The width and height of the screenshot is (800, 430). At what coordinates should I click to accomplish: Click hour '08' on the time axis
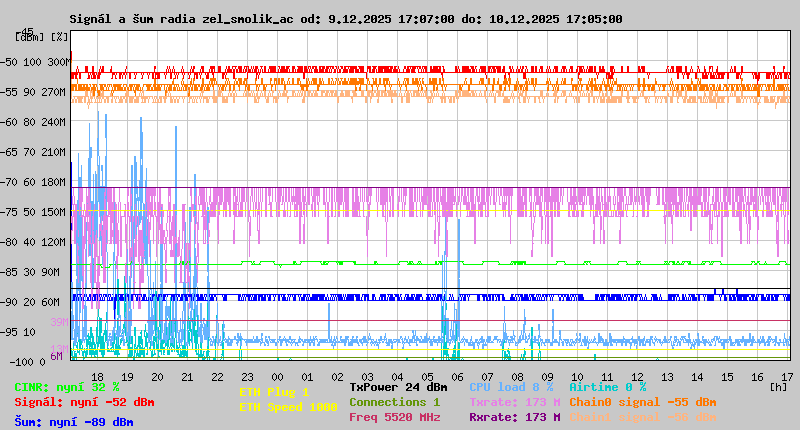click(517, 377)
